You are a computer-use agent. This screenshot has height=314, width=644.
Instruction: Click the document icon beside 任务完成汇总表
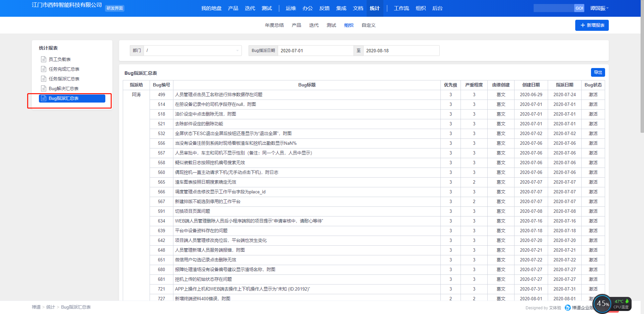(43, 69)
